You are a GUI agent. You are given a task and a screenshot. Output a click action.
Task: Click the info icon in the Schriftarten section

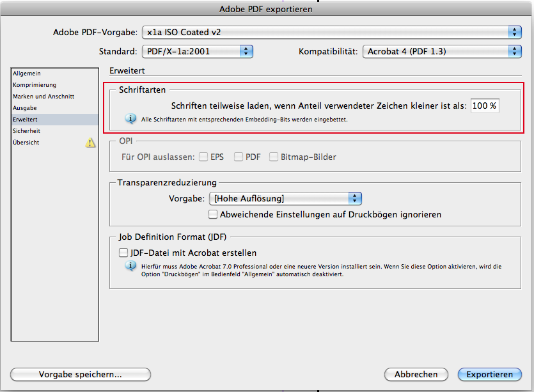pyautogui.click(x=130, y=119)
